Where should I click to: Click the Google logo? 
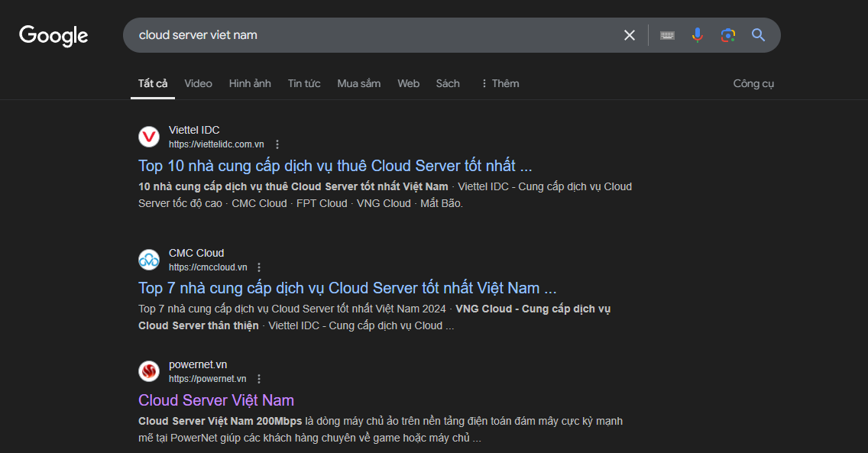[53, 36]
